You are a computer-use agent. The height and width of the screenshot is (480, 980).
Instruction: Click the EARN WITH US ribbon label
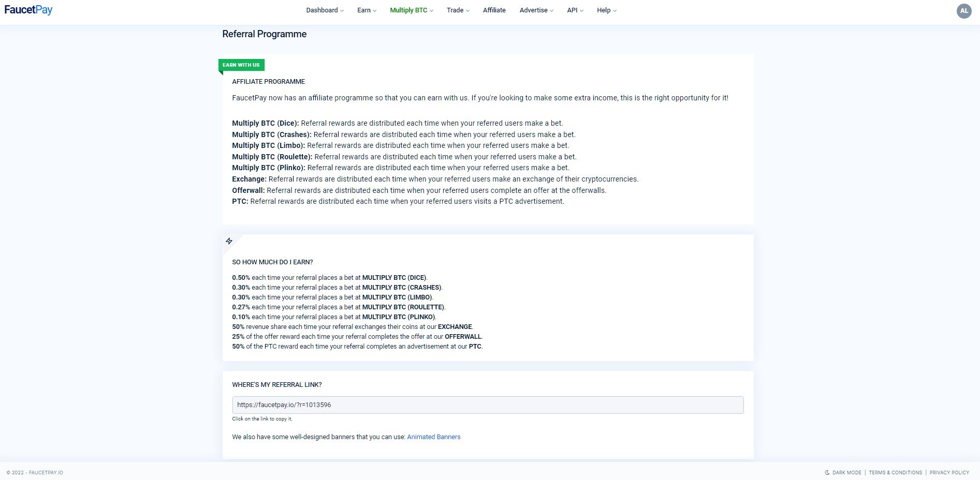241,65
